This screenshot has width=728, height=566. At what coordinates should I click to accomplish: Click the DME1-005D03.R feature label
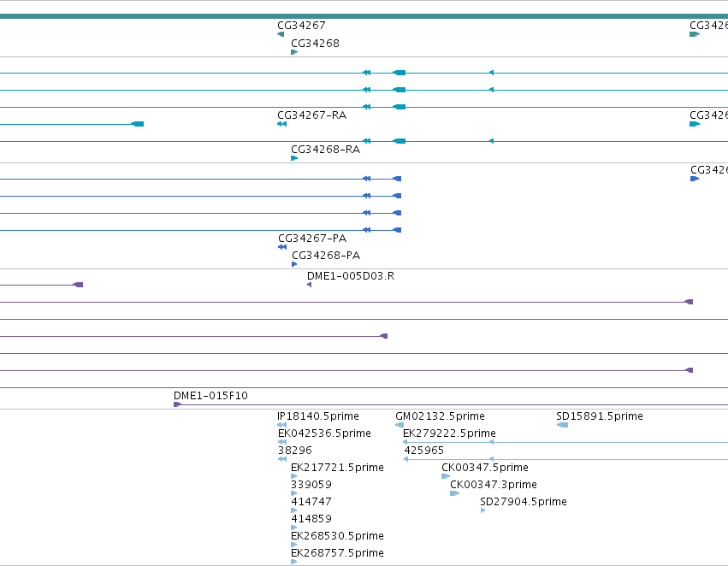[x=351, y=275]
